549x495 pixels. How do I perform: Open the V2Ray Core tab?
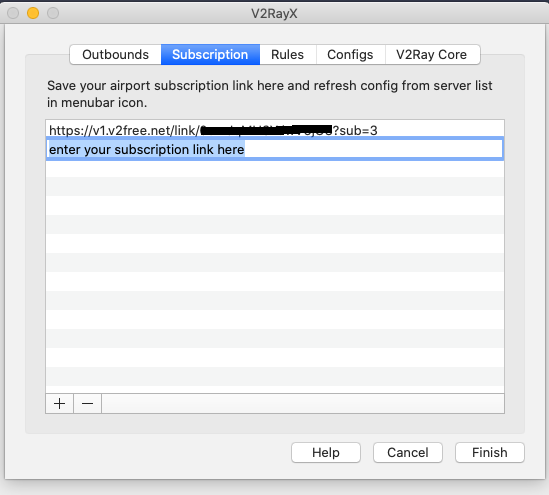coord(432,55)
